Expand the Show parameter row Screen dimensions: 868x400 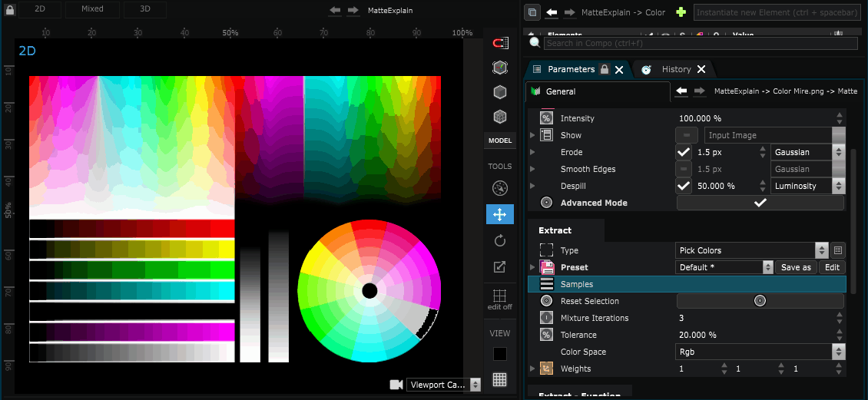click(x=532, y=135)
